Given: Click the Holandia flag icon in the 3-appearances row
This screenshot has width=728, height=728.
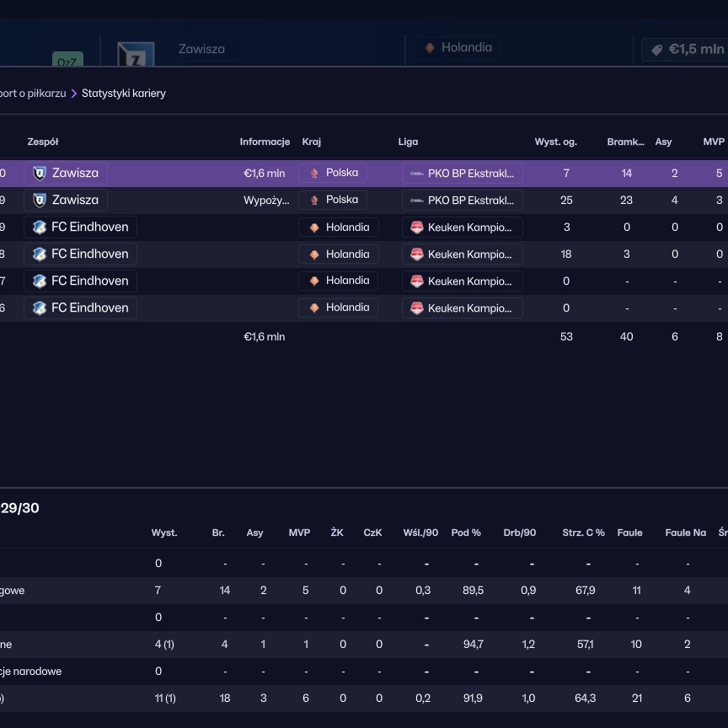Looking at the screenshot, I should pyautogui.click(x=314, y=227).
